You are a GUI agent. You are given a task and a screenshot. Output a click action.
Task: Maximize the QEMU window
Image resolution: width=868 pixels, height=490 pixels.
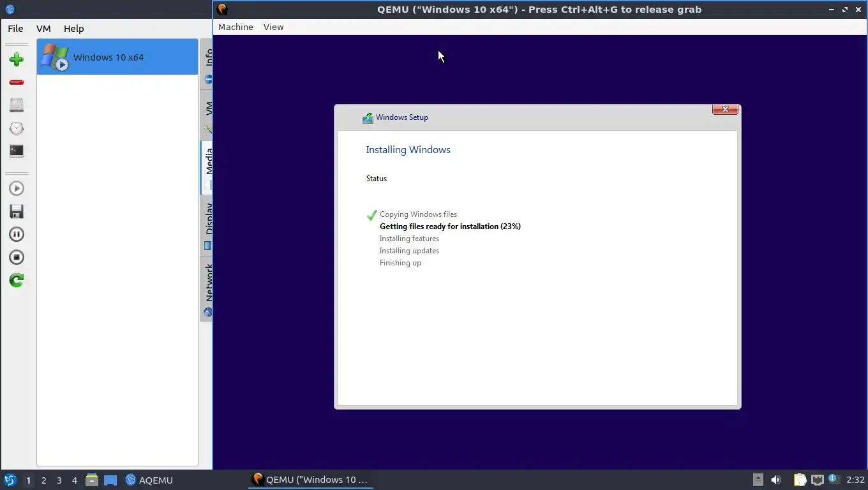pyautogui.click(x=845, y=10)
